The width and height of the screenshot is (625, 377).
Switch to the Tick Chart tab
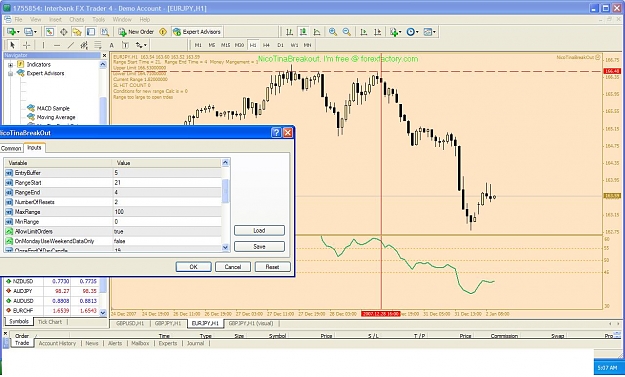[50, 322]
